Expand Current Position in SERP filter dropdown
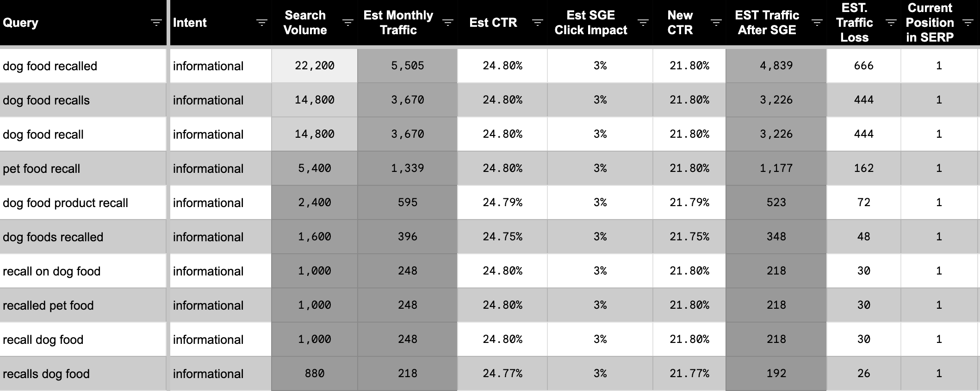The width and height of the screenshot is (980, 391). [x=968, y=23]
